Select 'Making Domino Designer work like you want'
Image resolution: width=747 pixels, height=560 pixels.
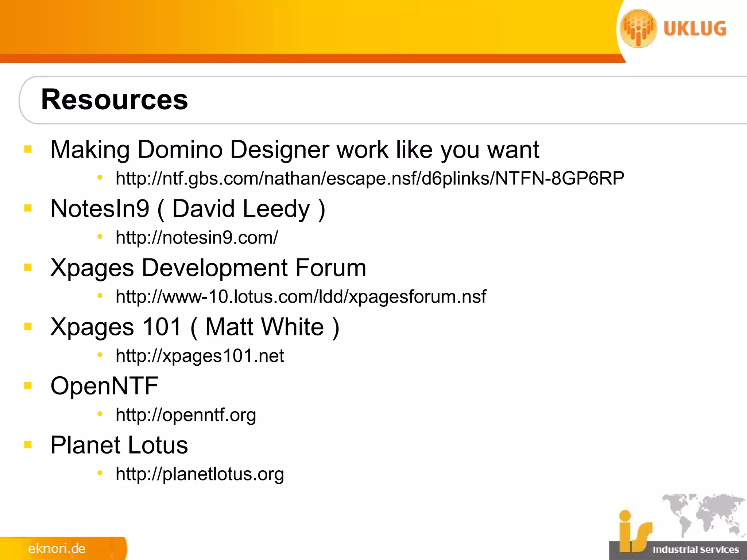pyautogui.click(x=295, y=149)
